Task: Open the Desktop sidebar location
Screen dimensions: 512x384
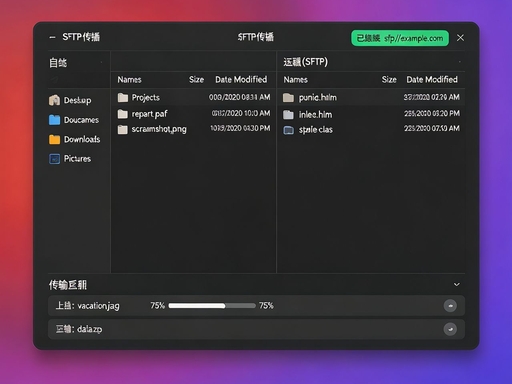Action: [70, 100]
